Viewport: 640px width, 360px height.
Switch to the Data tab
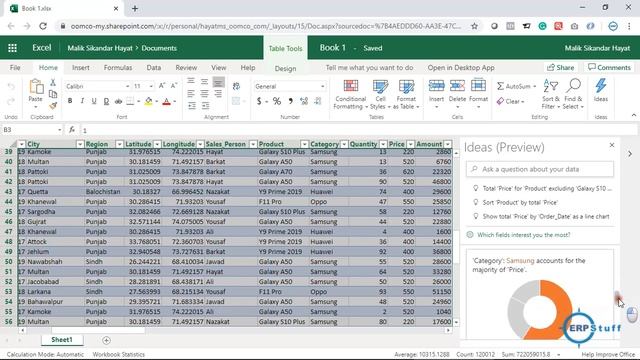coord(153,68)
